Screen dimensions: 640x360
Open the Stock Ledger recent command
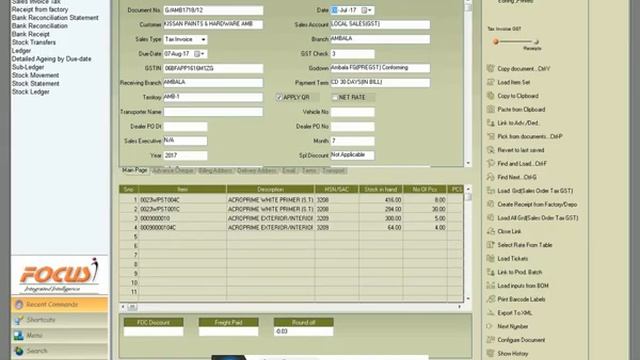pyautogui.click(x=31, y=92)
